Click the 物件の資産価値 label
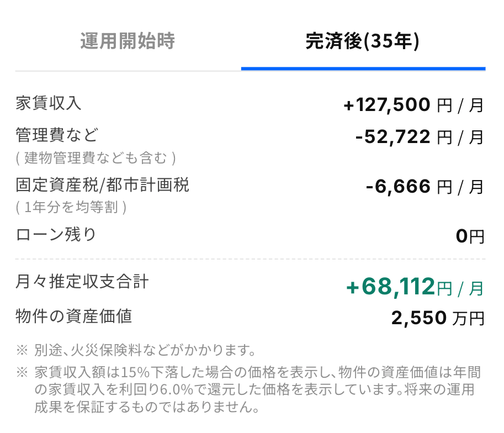This screenshot has width=504, height=433. pyautogui.click(x=74, y=316)
